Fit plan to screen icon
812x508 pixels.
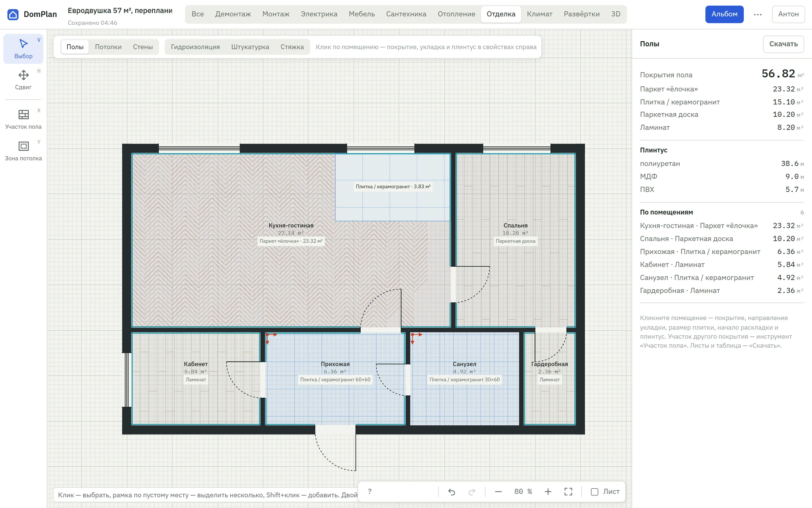[x=568, y=491]
